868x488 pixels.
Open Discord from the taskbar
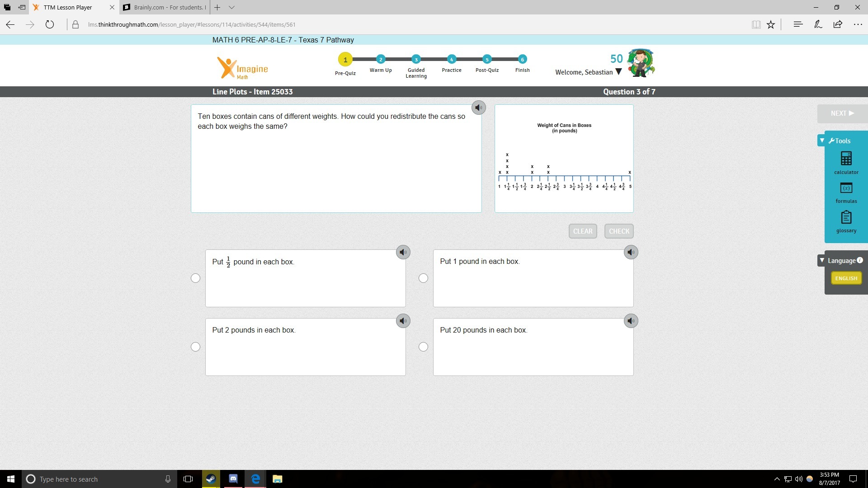pos(233,479)
